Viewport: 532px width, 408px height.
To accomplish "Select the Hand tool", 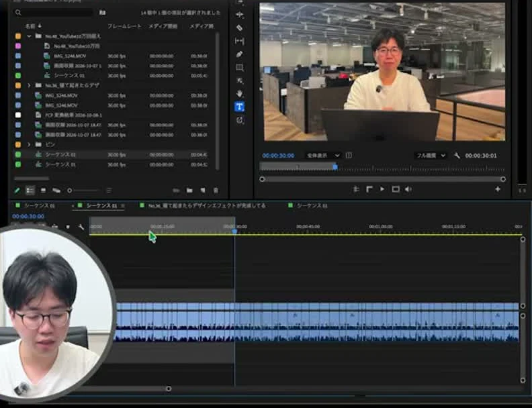I will [240, 93].
